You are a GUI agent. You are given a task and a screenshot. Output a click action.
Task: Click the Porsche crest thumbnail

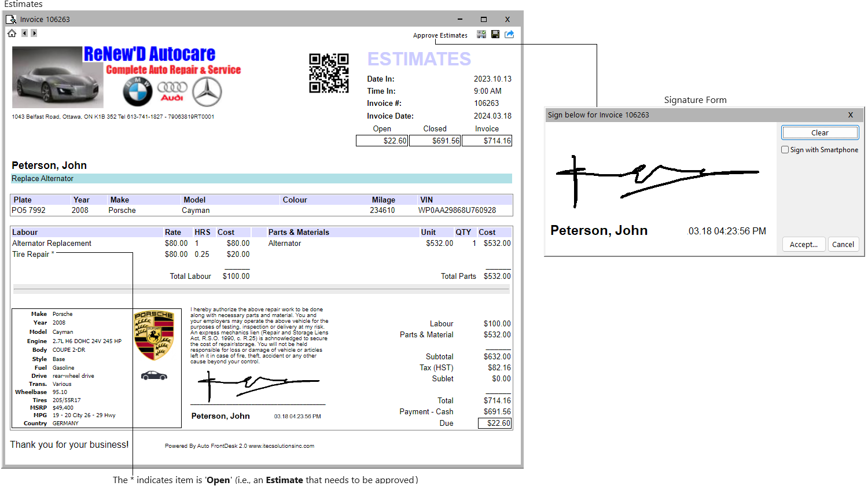click(x=154, y=335)
